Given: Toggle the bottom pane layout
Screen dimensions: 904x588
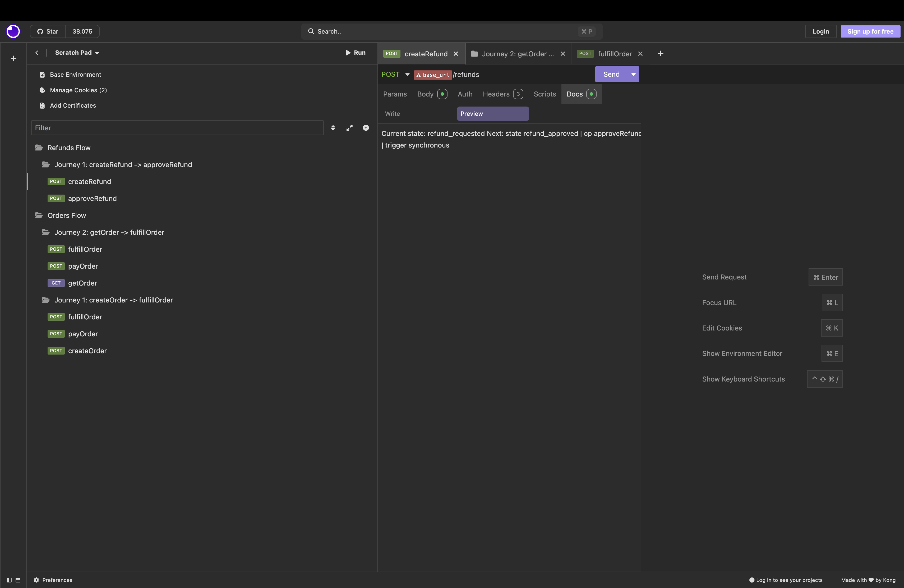Looking at the screenshot, I should pos(18,580).
